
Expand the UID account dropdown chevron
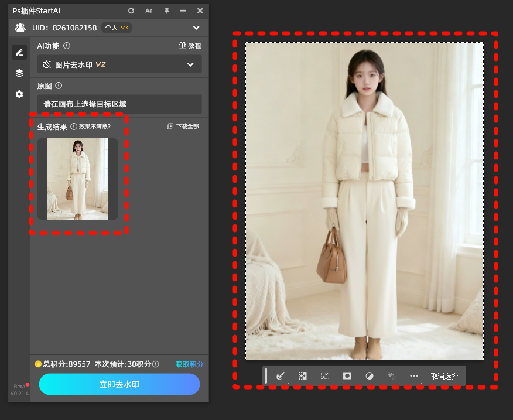pos(196,28)
